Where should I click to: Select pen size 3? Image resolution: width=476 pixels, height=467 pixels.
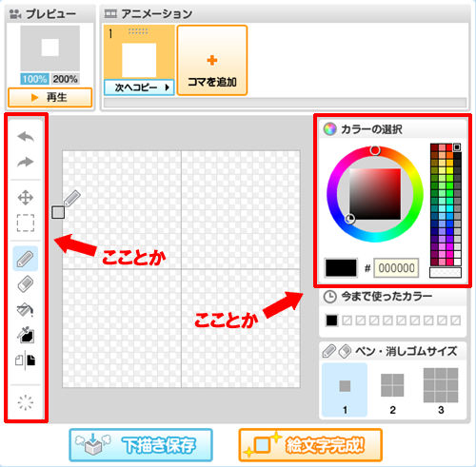click(441, 390)
